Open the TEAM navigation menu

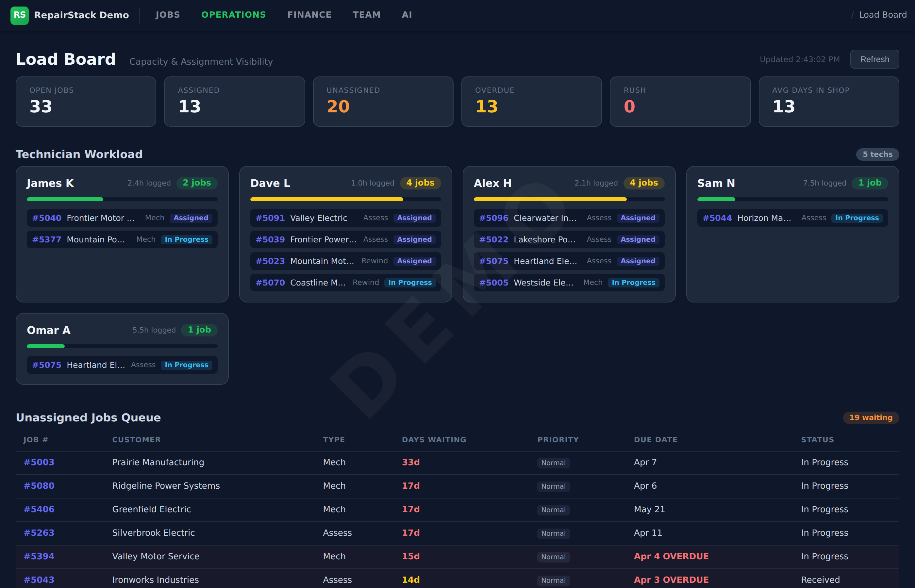click(x=367, y=15)
